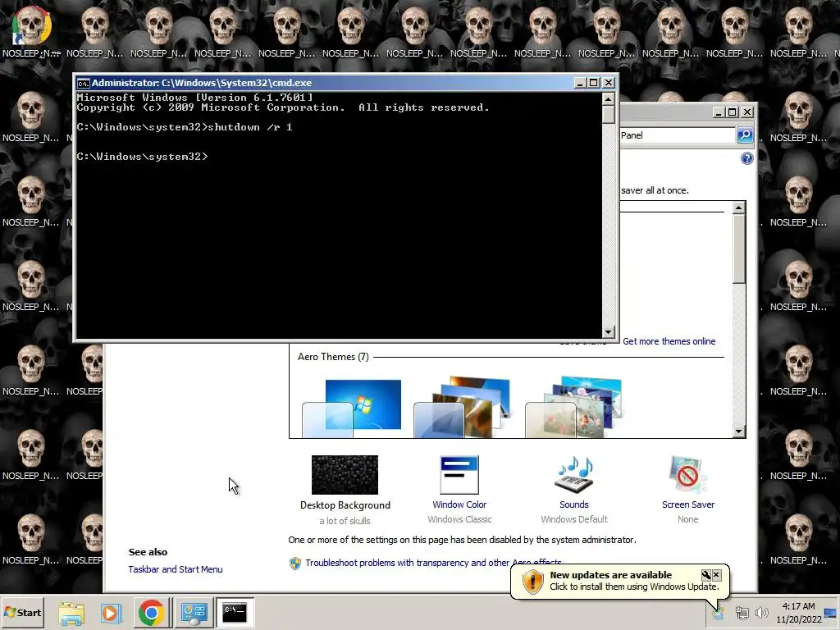The image size is (840, 630).
Task: Click the themes list scroll up arrow
Action: pos(739,208)
